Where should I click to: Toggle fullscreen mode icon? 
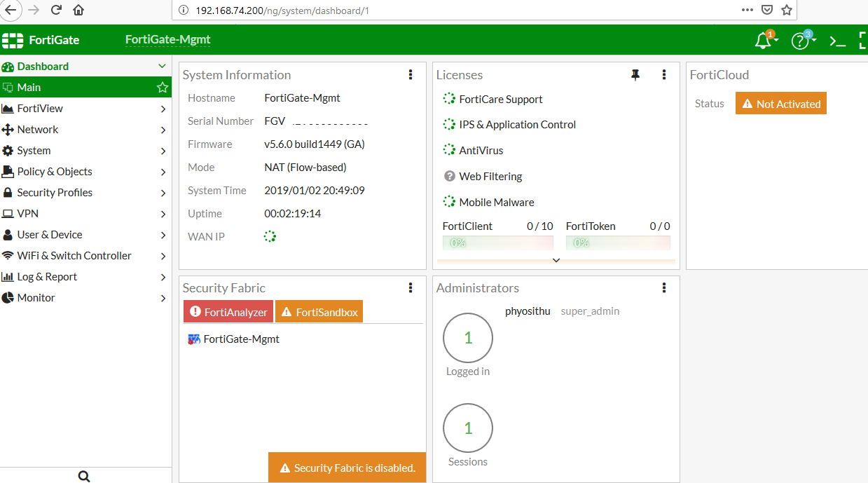click(x=862, y=41)
